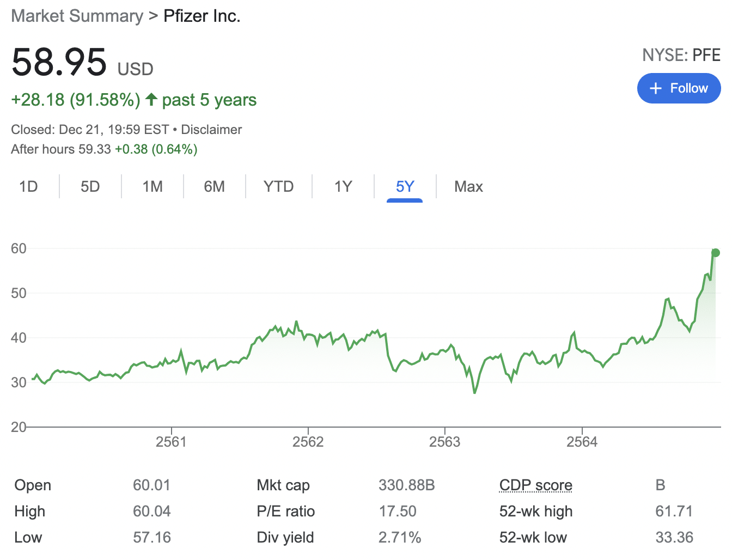This screenshot has height=560, width=732.
Task: Click the green endpoint dot on chart
Action: coord(716,253)
